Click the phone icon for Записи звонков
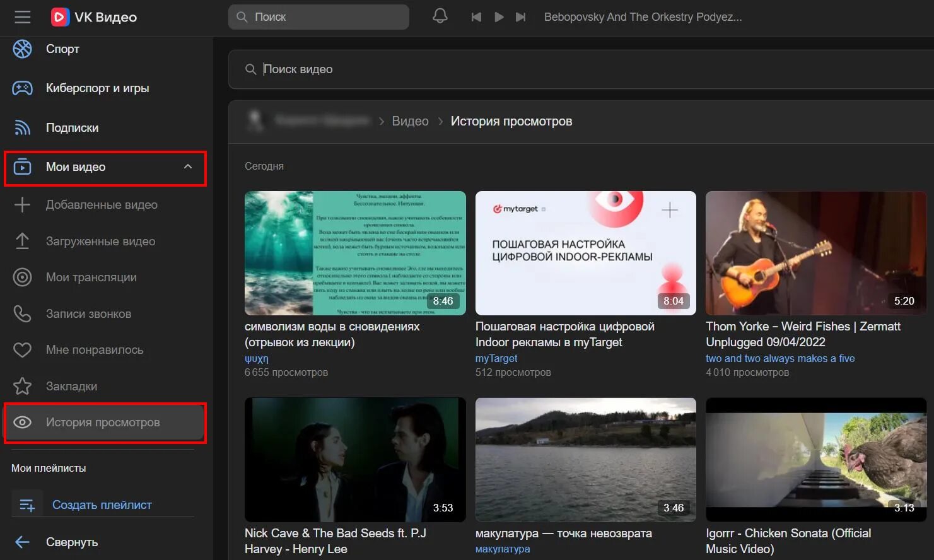 (x=23, y=313)
